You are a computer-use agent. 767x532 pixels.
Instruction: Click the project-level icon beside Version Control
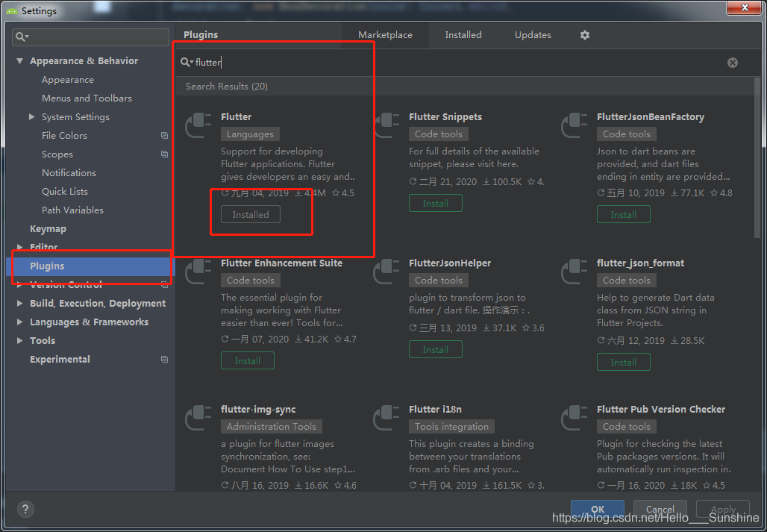tap(164, 284)
